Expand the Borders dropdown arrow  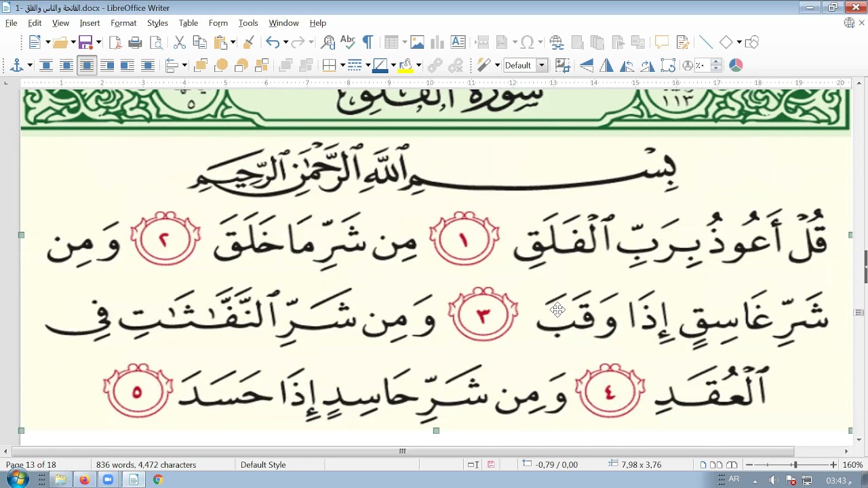[x=342, y=66]
